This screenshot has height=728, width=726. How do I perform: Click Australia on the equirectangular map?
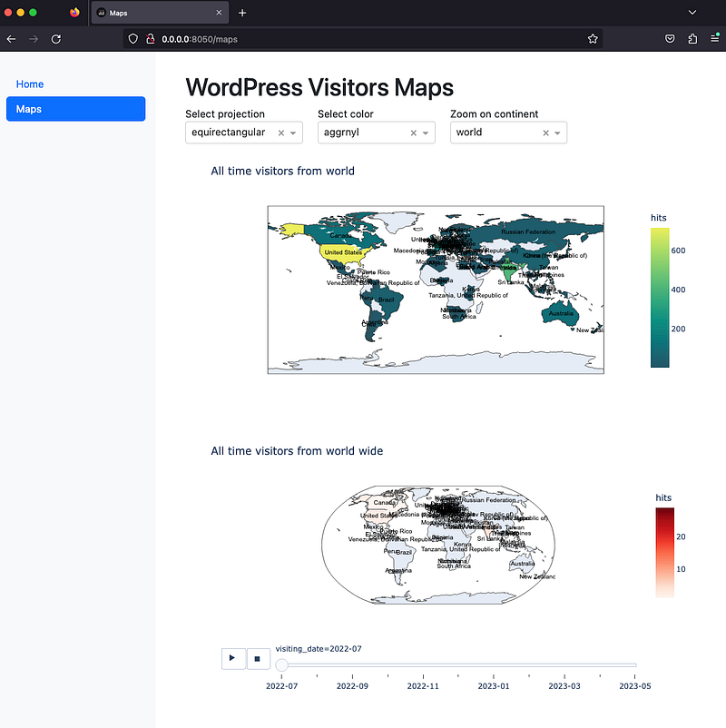tap(560, 312)
